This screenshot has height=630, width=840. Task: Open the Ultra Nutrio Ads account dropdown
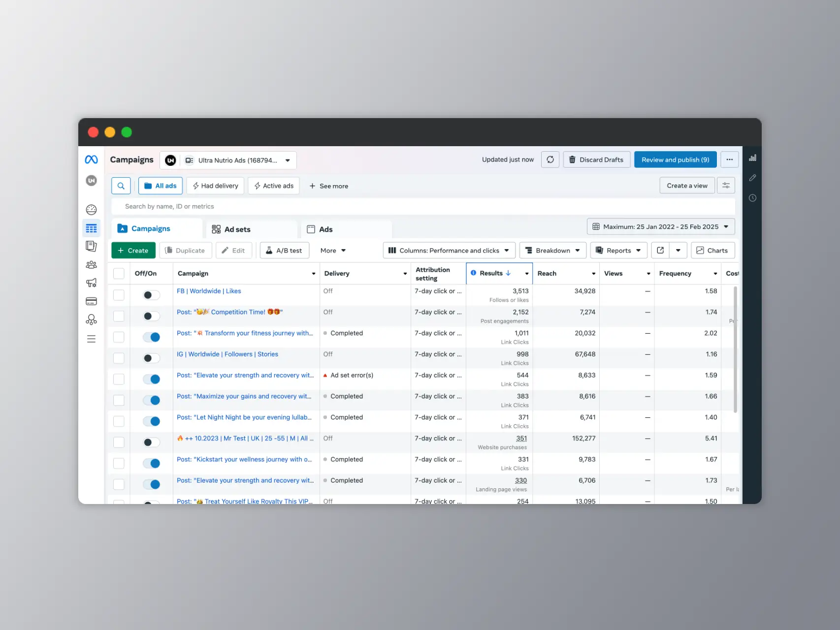[x=228, y=160]
